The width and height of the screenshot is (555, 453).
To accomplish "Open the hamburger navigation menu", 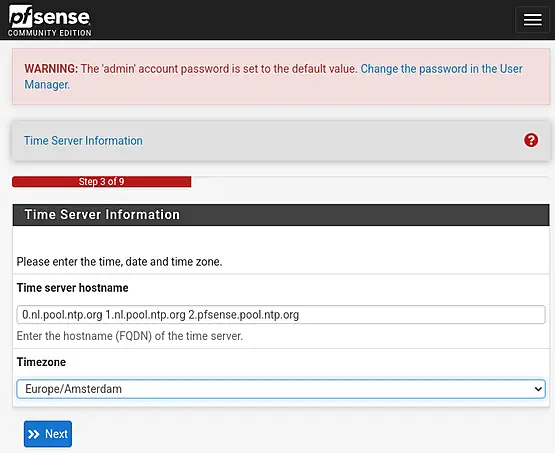I will pyautogui.click(x=532, y=20).
